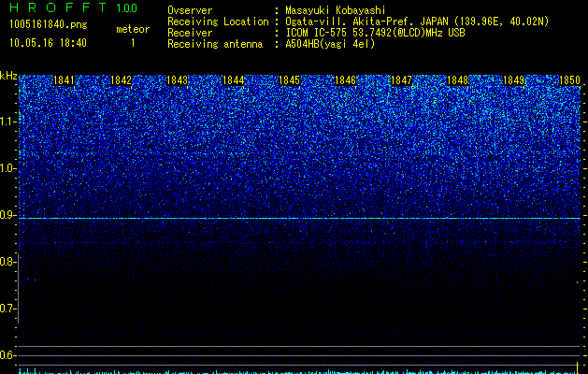
Task: Click the meteor label
Action: click(x=133, y=29)
